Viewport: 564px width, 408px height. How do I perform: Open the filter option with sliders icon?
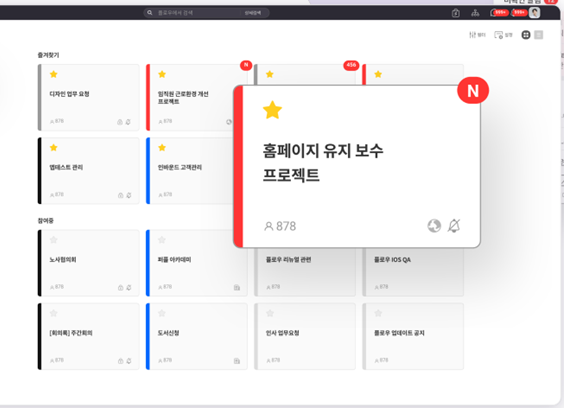pyautogui.click(x=477, y=35)
